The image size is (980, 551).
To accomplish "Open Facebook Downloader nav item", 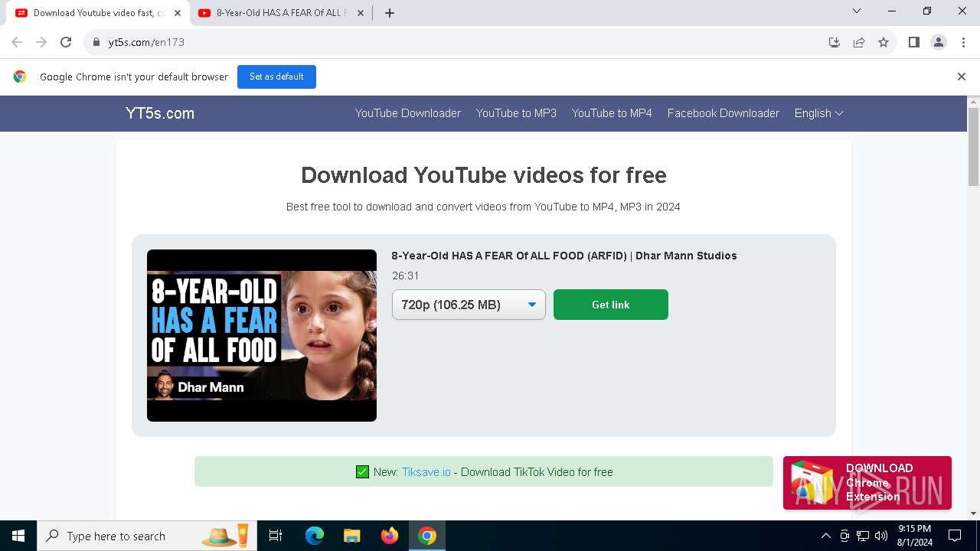I will [724, 113].
